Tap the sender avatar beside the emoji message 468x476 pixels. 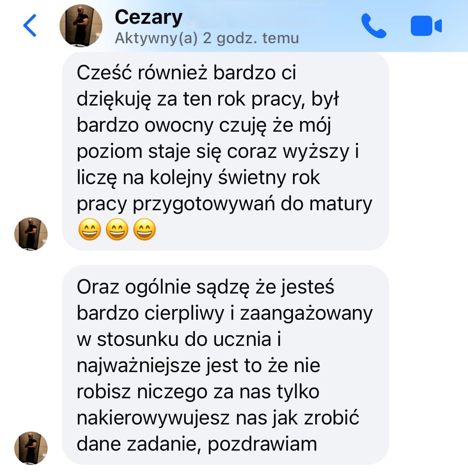31,234
